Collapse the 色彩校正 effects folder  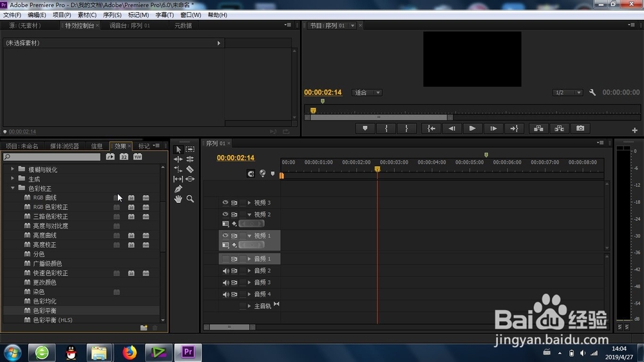12,188
